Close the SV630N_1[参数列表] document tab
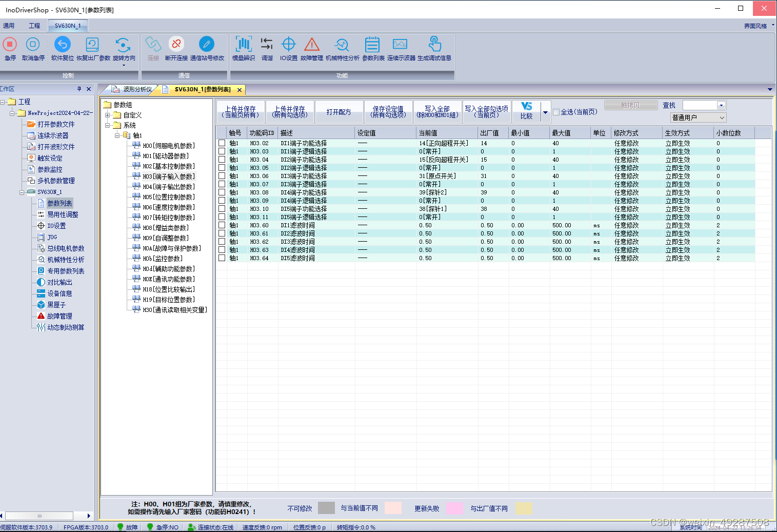 (240, 90)
